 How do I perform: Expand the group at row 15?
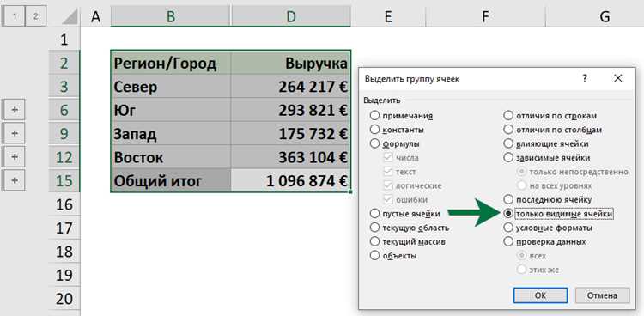pyautogui.click(x=15, y=180)
